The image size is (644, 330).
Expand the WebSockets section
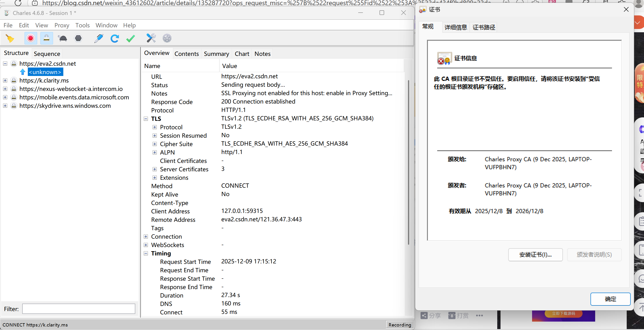pyautogui.click(x=146, y=245)
